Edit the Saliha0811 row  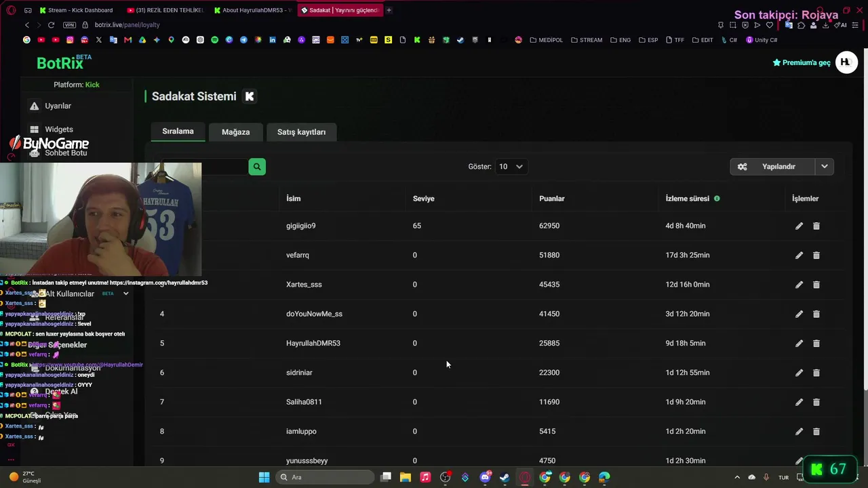(799, 402)
